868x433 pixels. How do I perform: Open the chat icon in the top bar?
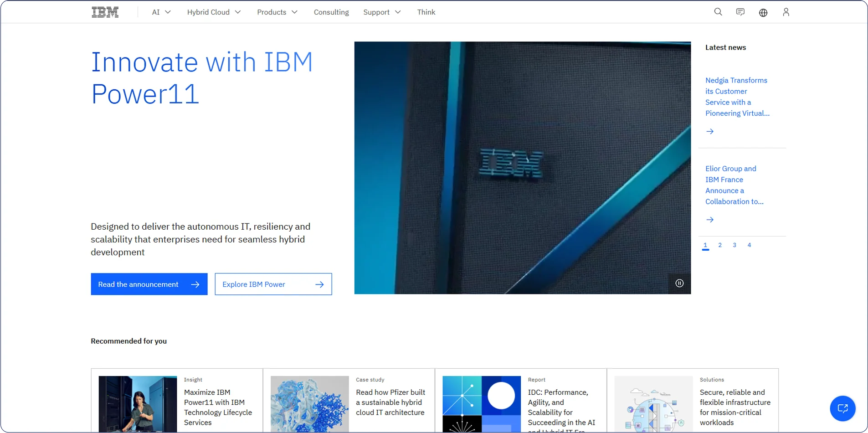[740, 12]
